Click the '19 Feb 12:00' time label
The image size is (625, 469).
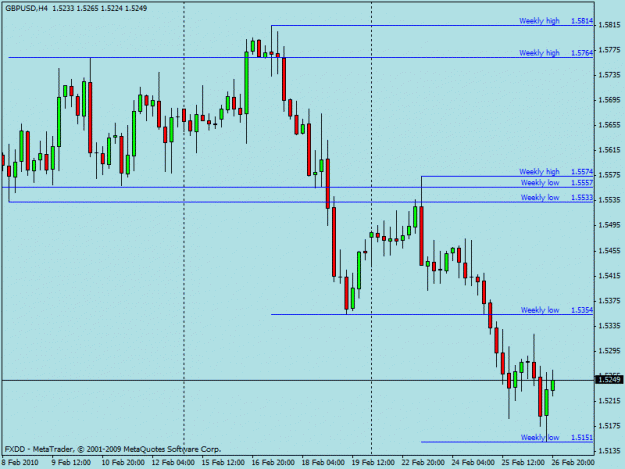[x=373, y=463]
